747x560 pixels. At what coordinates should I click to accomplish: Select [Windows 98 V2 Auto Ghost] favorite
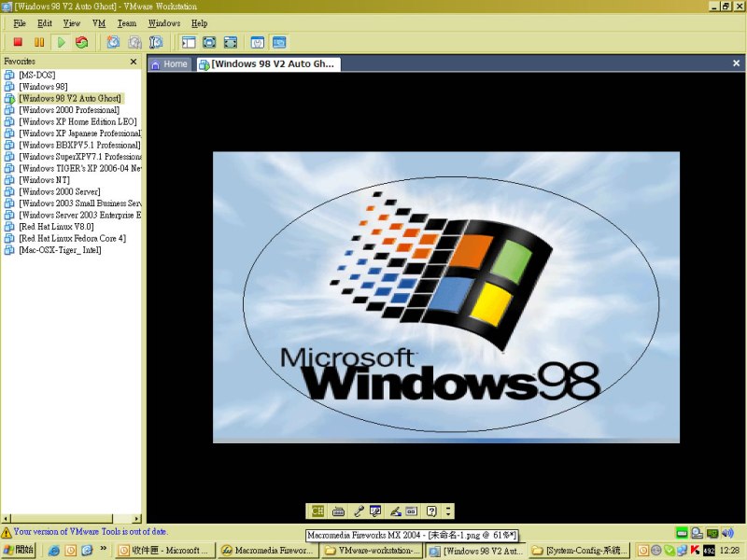71,99
